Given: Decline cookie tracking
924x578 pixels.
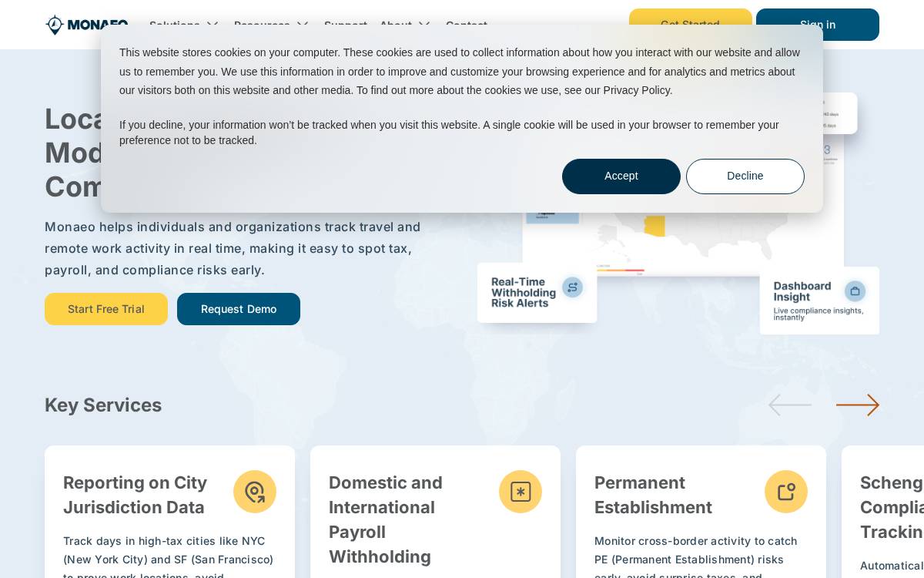Looking at the screenshot, I should 745,176.
